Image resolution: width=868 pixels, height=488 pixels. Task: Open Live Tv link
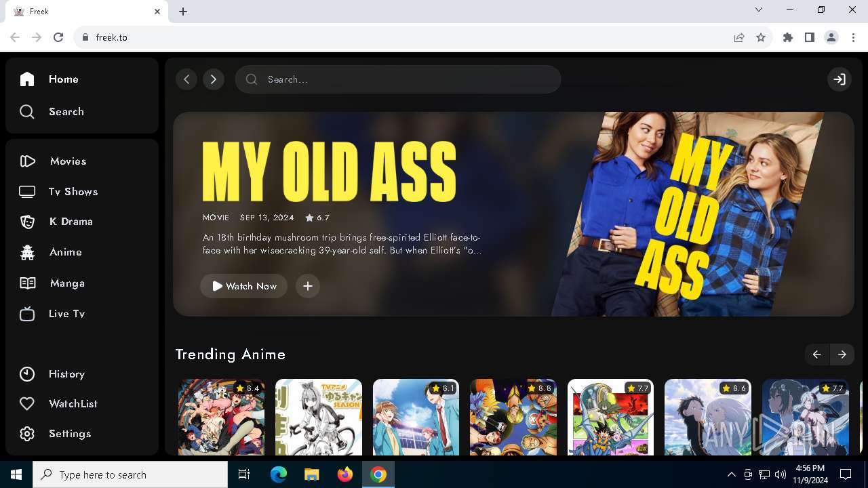[x=66, y=314]
